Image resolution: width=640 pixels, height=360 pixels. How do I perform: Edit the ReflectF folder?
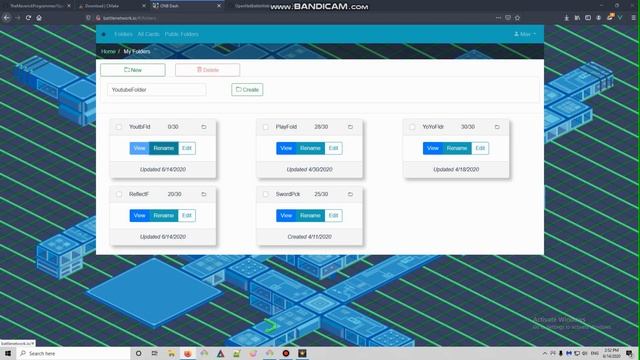point(187,216)
